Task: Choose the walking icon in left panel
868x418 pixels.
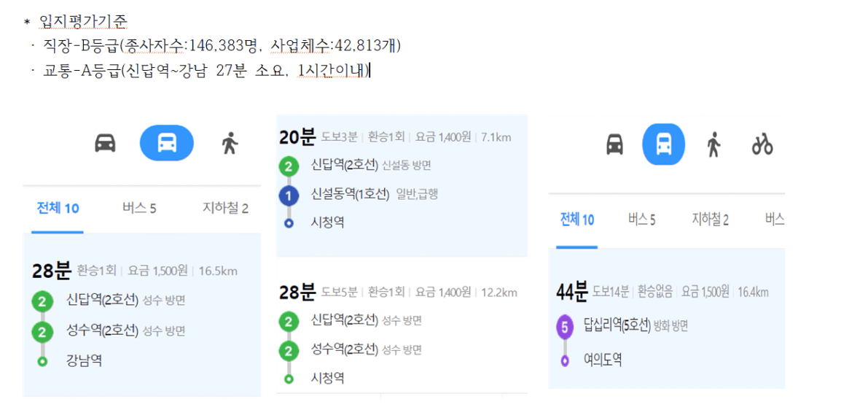Action: coord(229,144)
